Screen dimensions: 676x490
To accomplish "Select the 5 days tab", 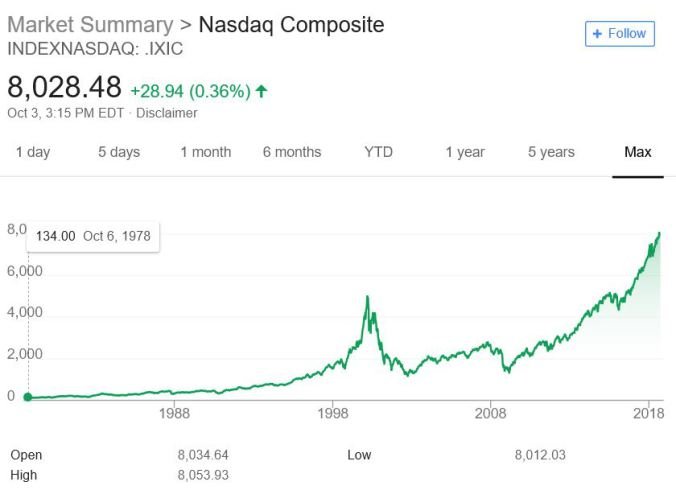I will [119, 152].
